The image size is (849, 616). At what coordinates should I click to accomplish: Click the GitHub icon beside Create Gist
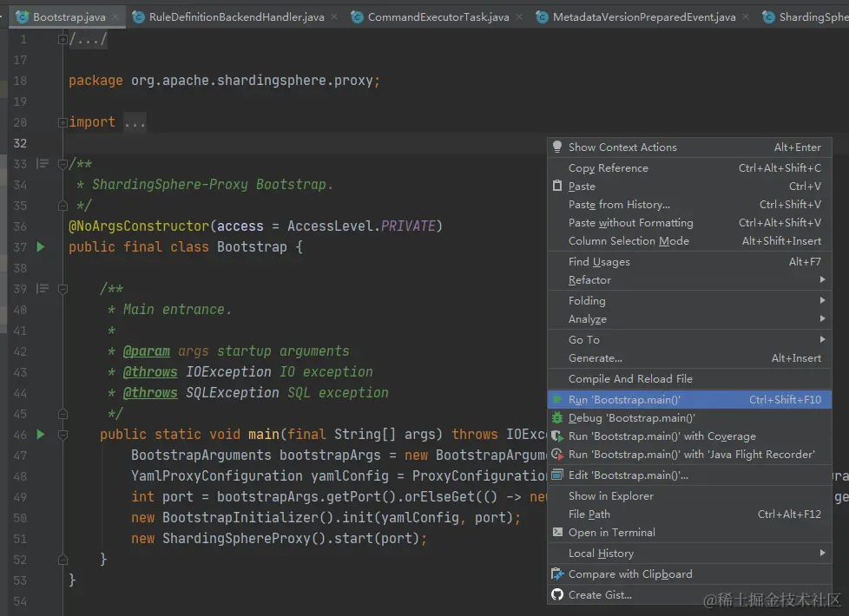pyautogui.click(x=557, y=594)
